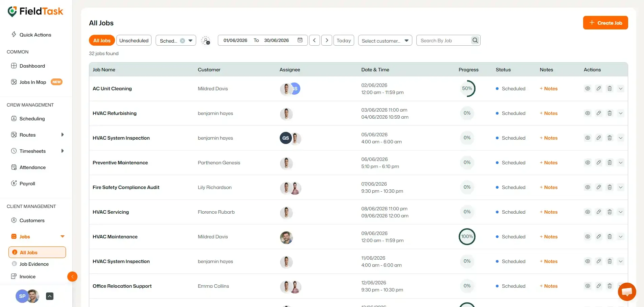View 05/06 HVAC System Inspection details

pos(588,138)
